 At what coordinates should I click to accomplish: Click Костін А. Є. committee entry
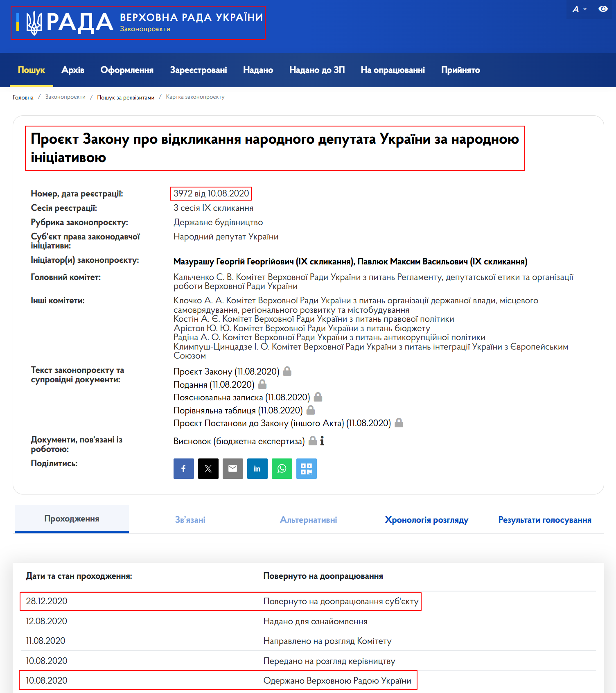[x=314, y=319]
